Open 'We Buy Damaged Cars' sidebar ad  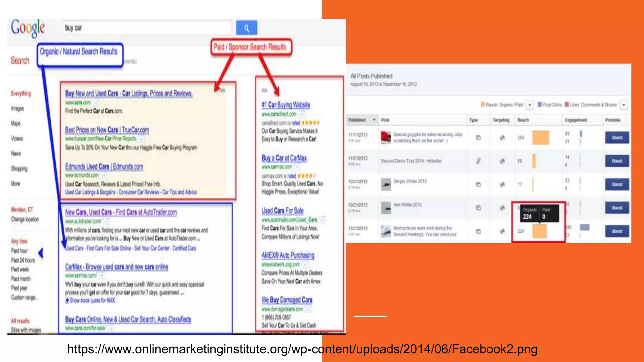pos(287,300)
